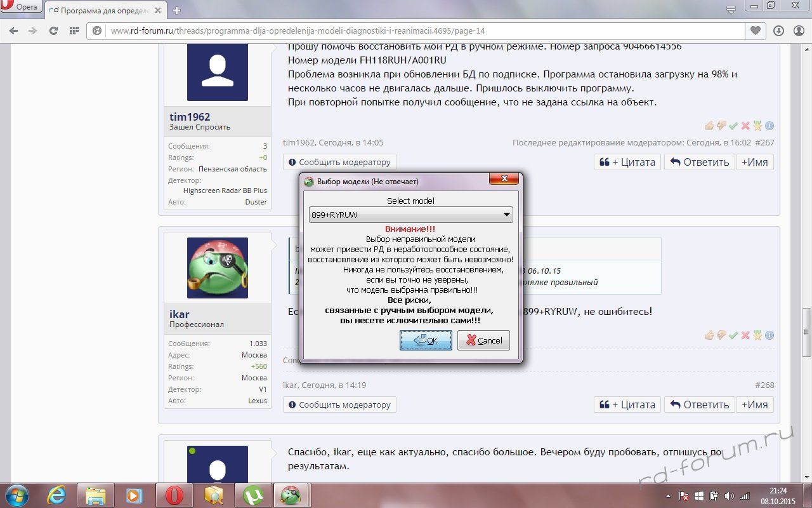
Task: Click the blue info rating icon on post #267
Action: point(769,126)
